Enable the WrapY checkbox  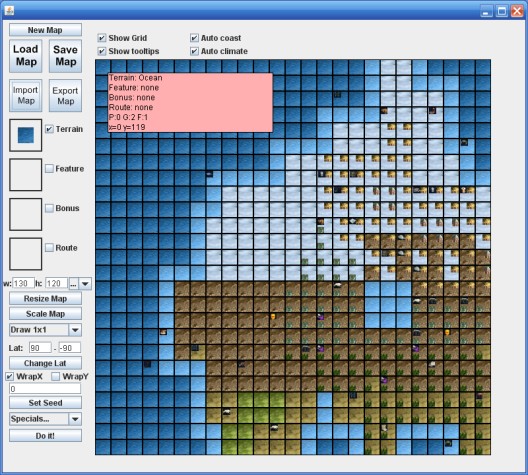point(56,376)
